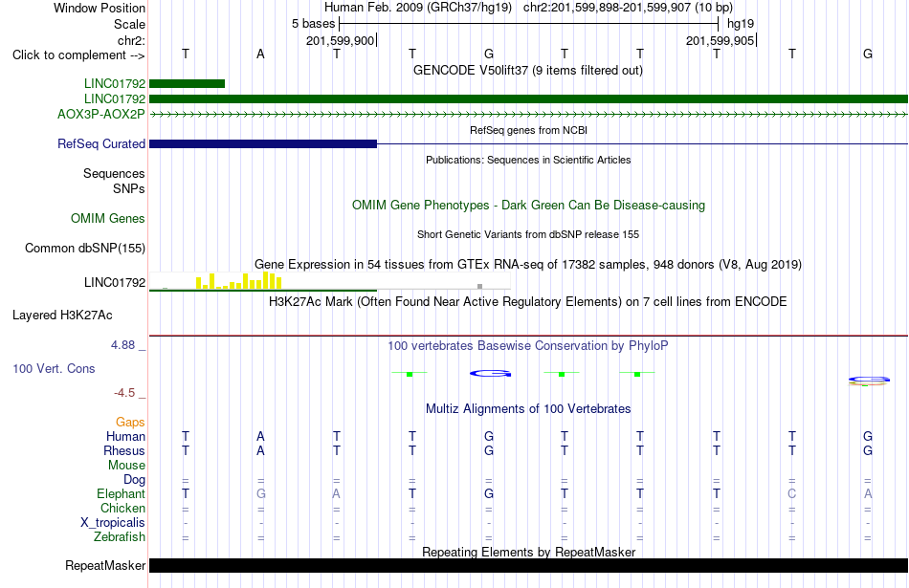The height and width of the screenshot is (588, 909).
Task: Click the 201,599,900 ruler position
Action: [x=341, y=40]
